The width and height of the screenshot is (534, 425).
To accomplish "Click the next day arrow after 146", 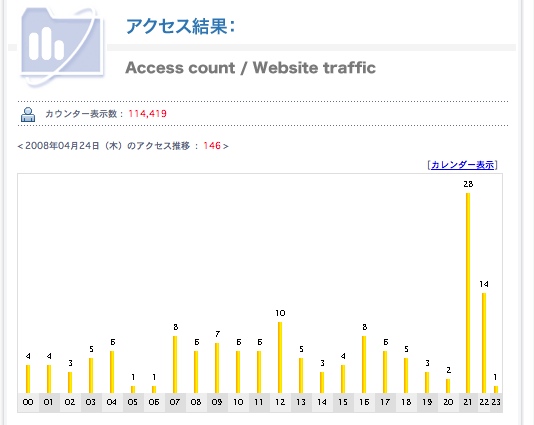I will [x=226, y=146].
